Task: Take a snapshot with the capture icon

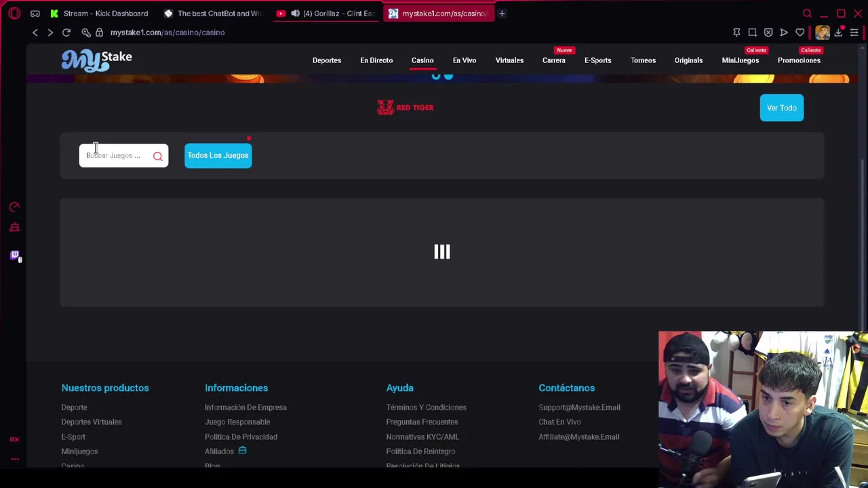Action: click(752, 33)
